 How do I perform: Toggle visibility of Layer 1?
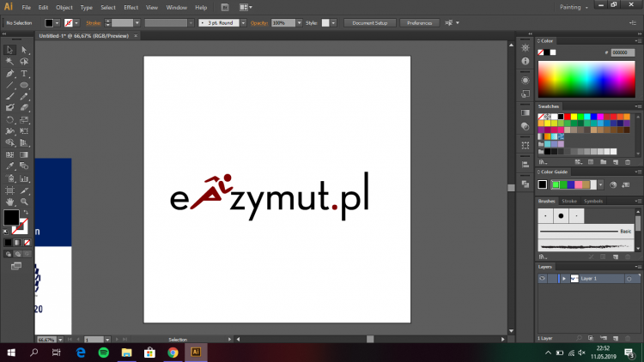[543, 279]
